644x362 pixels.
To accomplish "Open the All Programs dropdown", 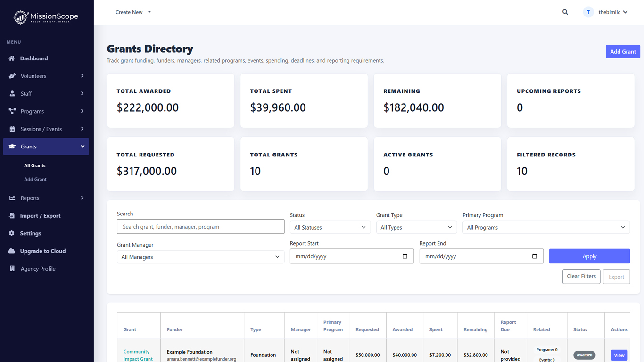I will pos(546,227).
